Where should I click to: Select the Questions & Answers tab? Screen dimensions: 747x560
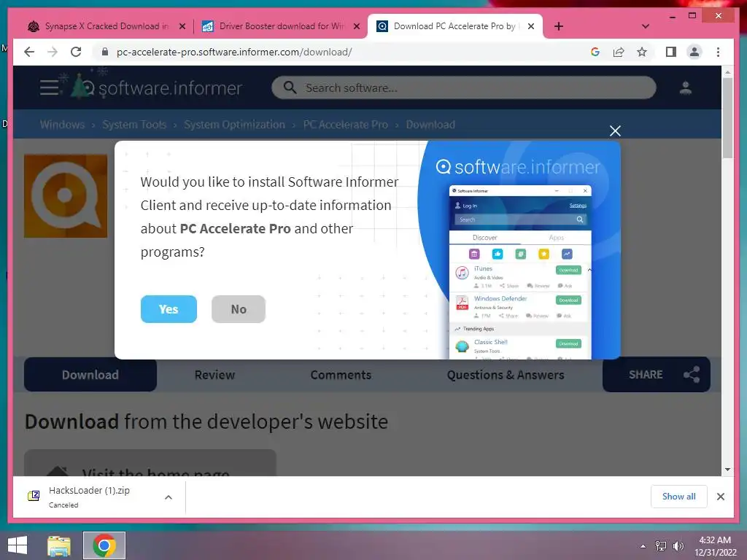pos(506,375)
